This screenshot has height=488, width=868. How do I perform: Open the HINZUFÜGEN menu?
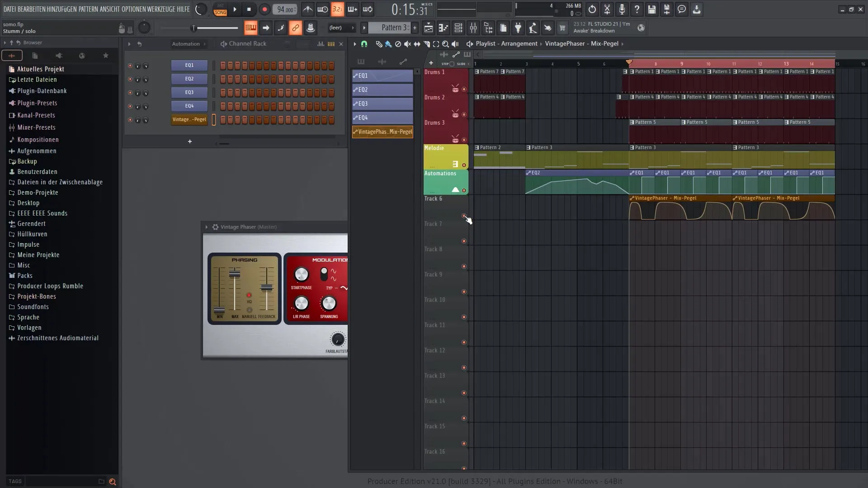61,9
